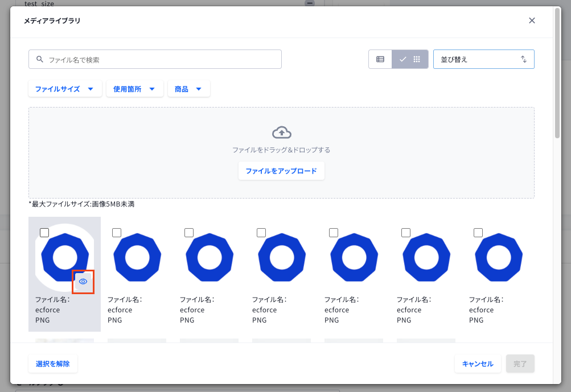Click the *最大ファイルサイズ:画像5MB未満 note
This screenshot has width=571, height=392.
click(x=81, y=204)
